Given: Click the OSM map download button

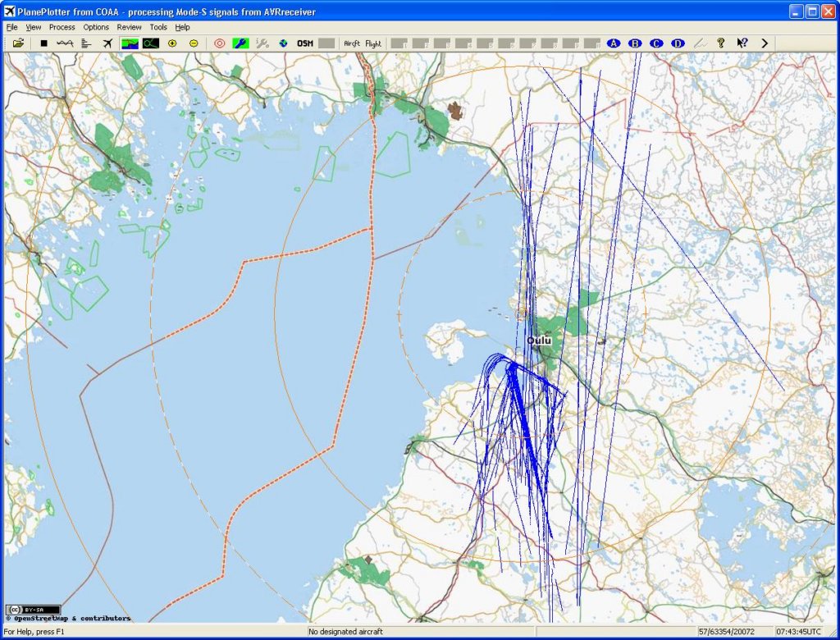Looking at the screenshot, I should 305,43.
